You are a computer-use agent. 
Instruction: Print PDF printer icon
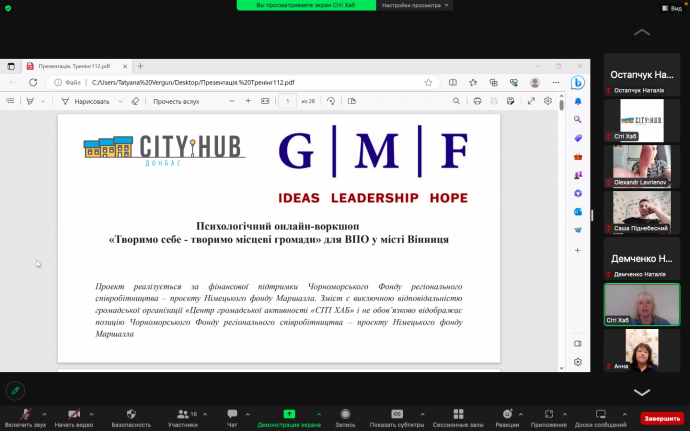point(477,101)
